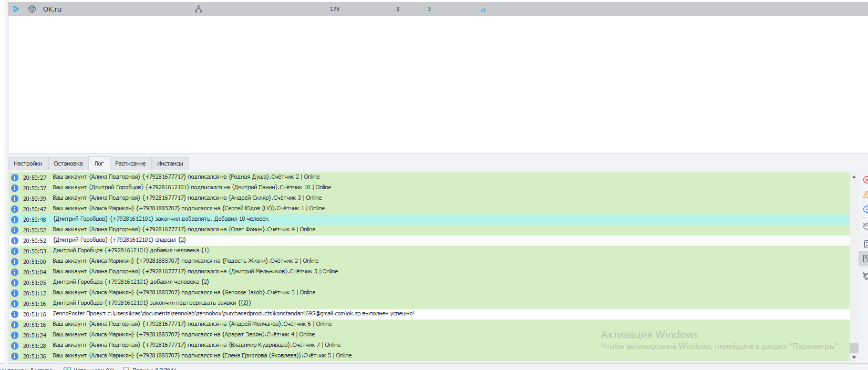868x370 pixels.
Task: Select log line mentioning Олег Фомин
Action: (429, 230)
